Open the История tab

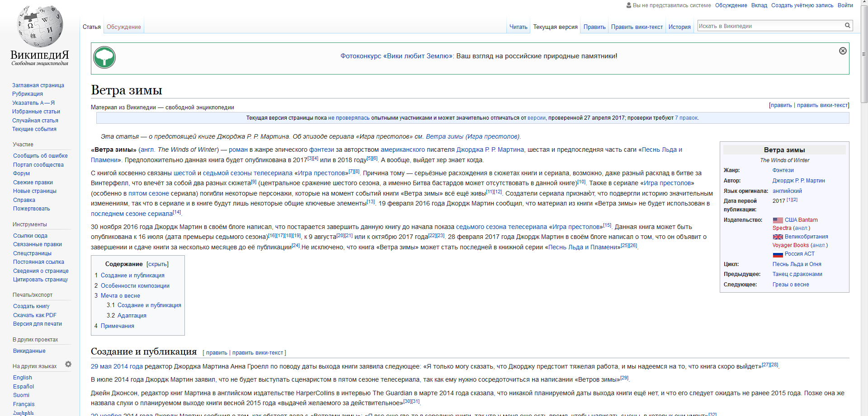(679, 27)
